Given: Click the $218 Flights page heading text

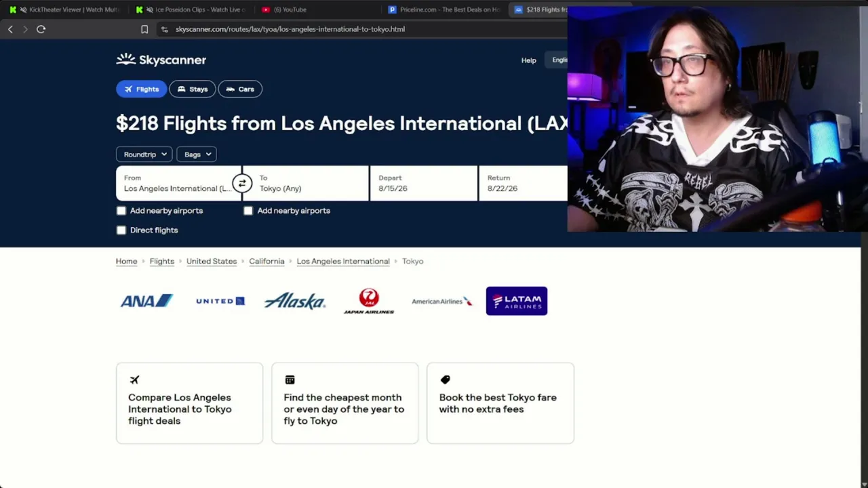Looking at the screenshot, I should point(342,123).
